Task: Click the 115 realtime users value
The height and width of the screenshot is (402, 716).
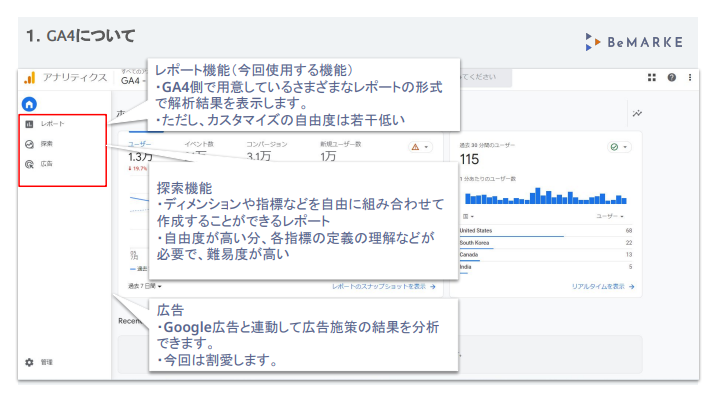Action: 469,159
